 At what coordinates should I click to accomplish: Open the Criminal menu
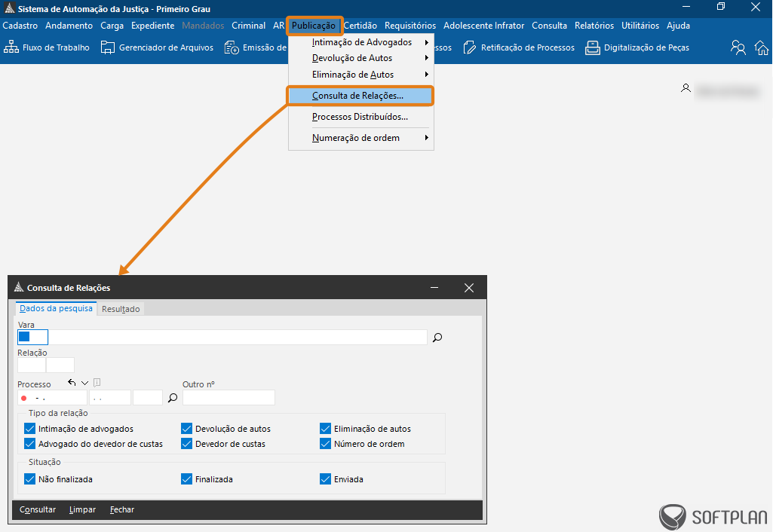click(x=248, y=26)
